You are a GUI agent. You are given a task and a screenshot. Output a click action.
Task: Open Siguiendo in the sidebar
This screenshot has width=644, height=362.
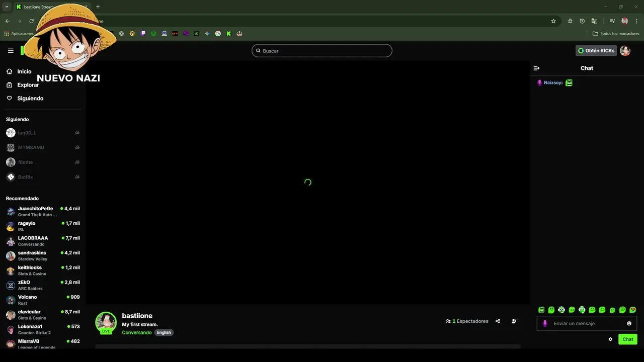25,99
